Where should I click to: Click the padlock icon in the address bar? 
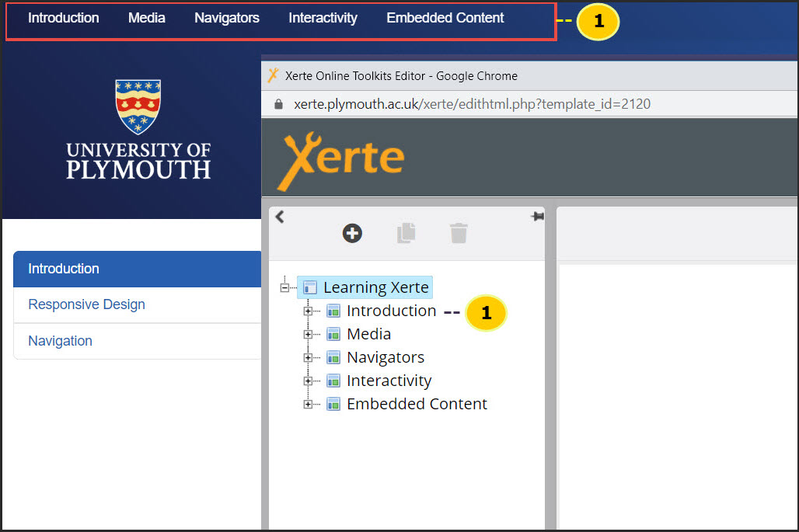click(x=278, y=103)
